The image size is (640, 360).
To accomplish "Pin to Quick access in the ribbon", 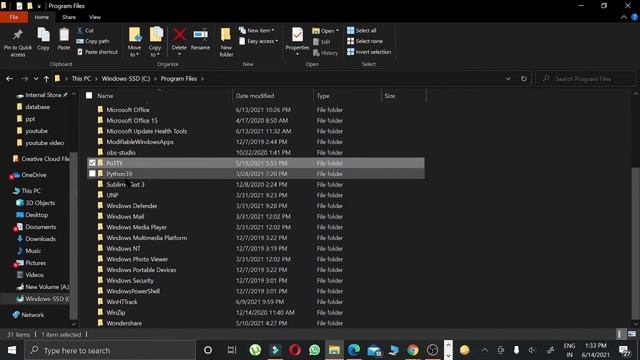I will [18, 42].
